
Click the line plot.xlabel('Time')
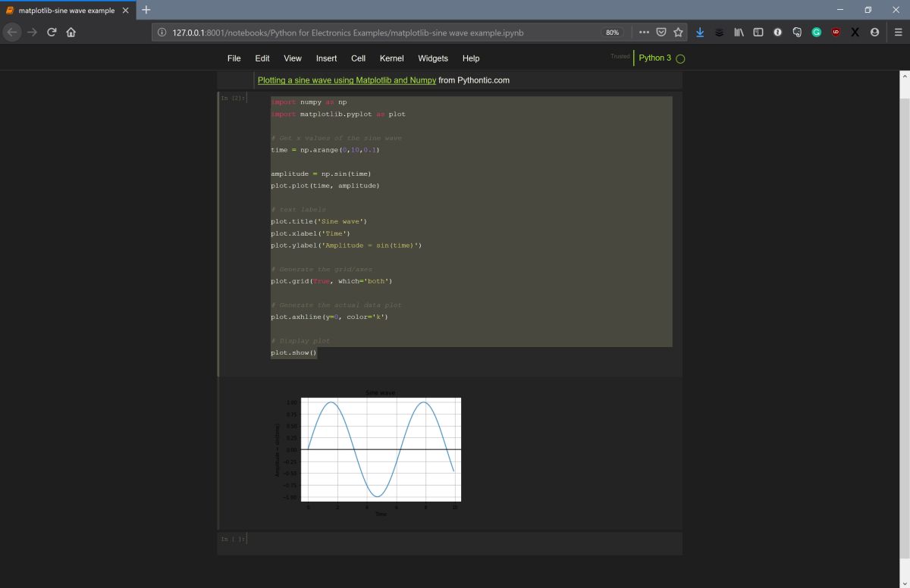point(310,233)
